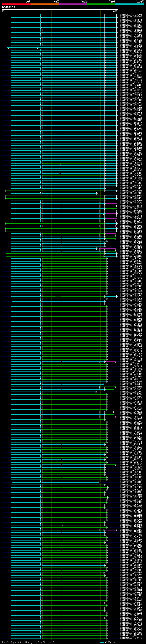Select label UniRef100_B4TB78
146x644 pixels.
coord(131,276)
